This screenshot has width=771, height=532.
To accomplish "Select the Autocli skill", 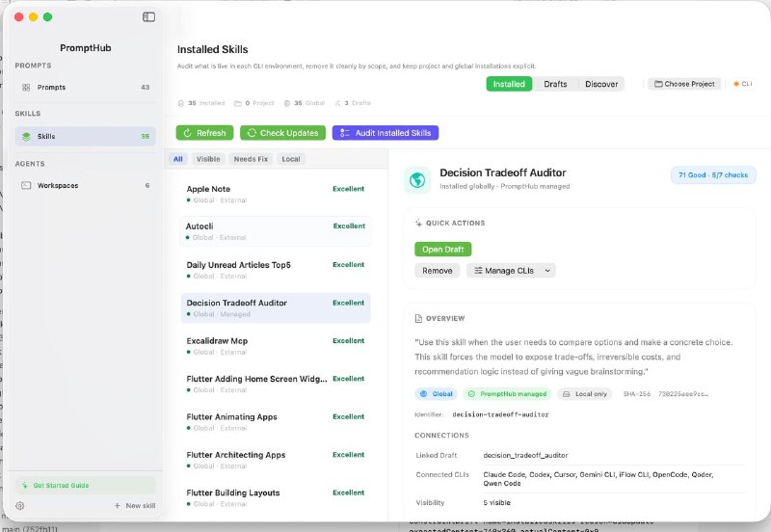I will [x=276, y=231].
